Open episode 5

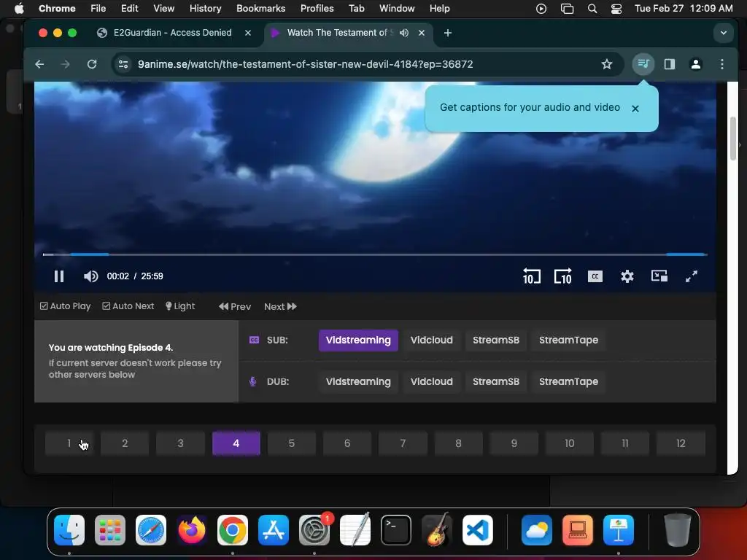coord(292,443)
